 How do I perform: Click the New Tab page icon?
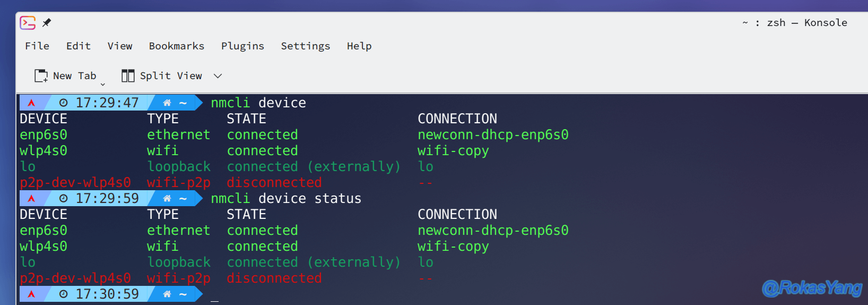pos(41,76)
